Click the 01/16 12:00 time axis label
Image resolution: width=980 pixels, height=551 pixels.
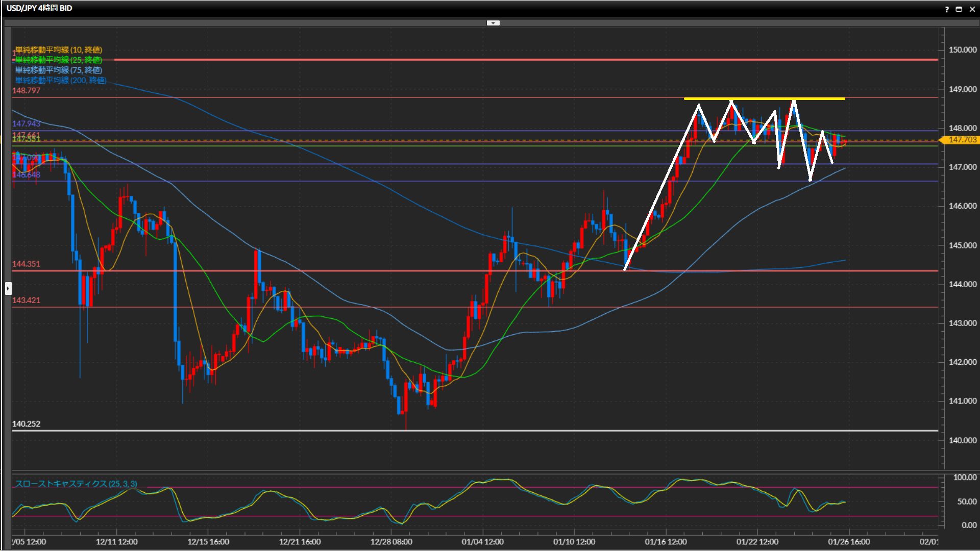666,541
